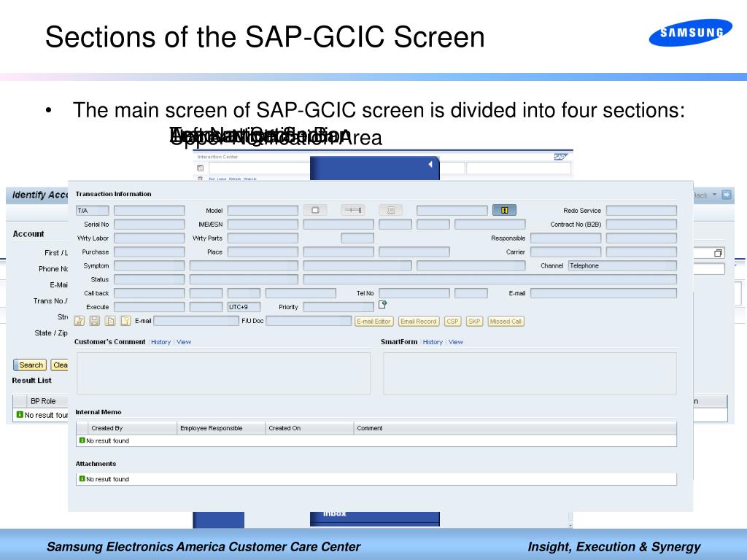Click the SAP logo in Interaction Center

point(560,157)
